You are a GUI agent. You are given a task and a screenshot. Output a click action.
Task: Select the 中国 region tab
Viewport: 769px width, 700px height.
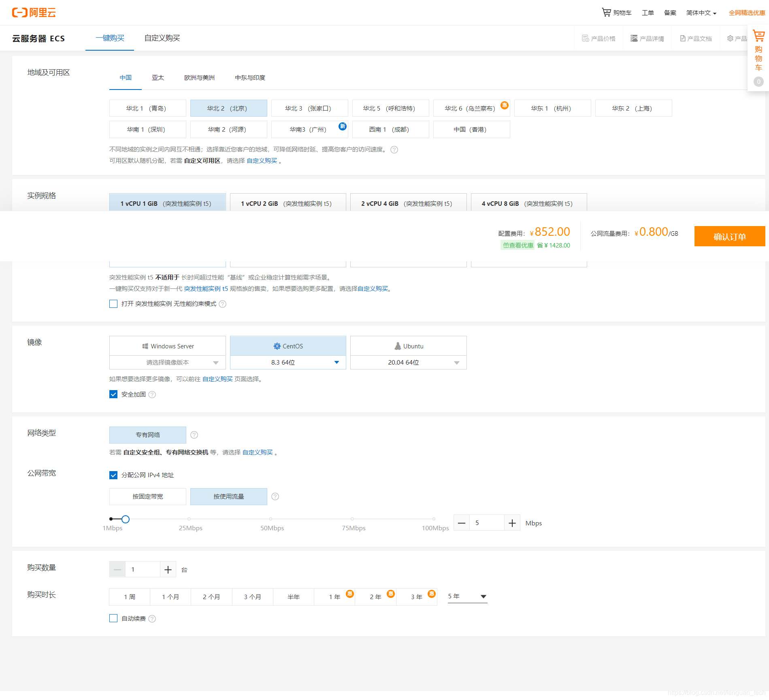point(126,78)
